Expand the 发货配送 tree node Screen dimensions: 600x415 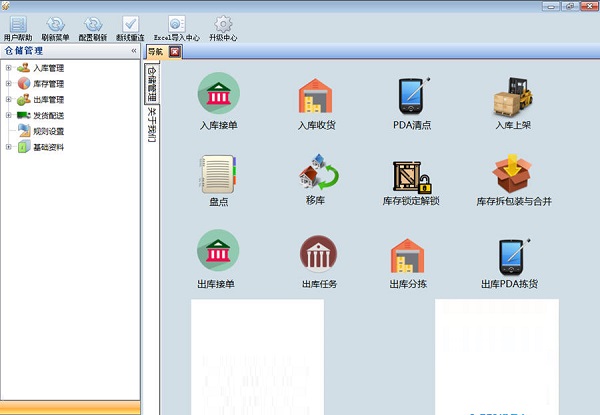coord(8,115)
